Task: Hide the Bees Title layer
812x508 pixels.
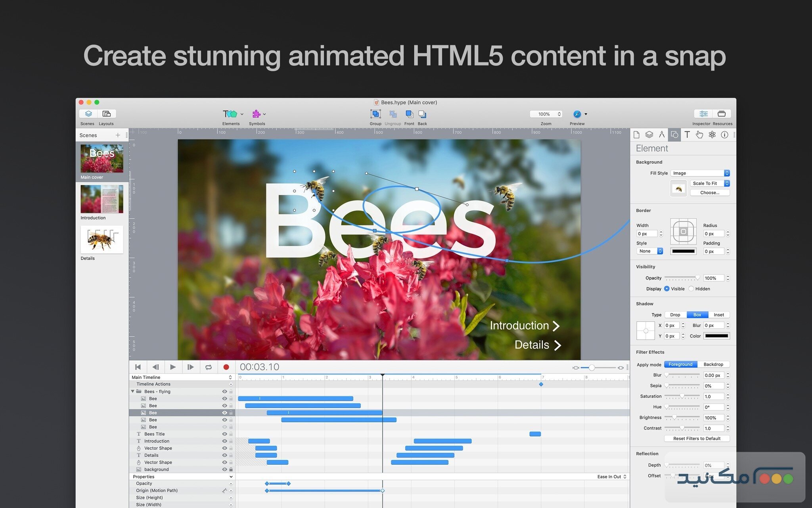Action: [x=224, y=434]
